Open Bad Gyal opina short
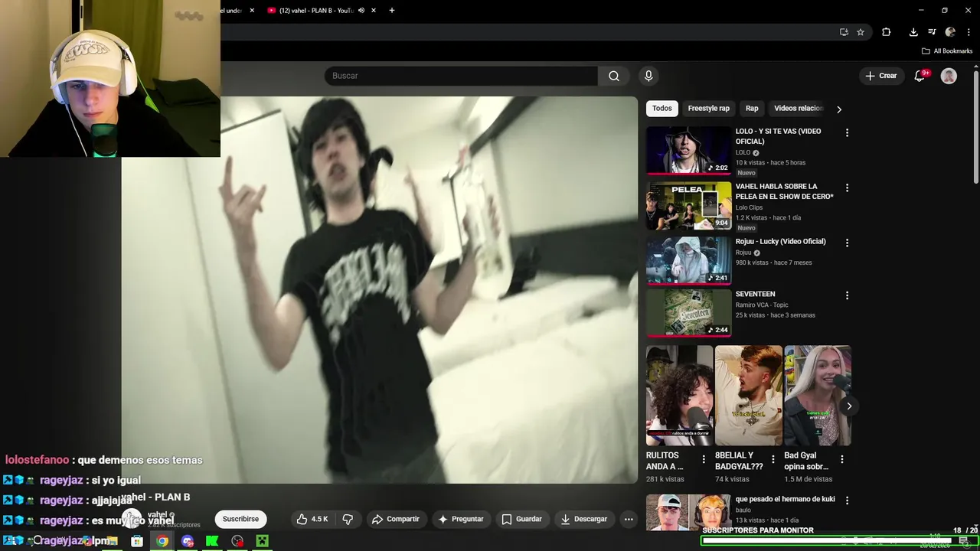 pos(818,396)
